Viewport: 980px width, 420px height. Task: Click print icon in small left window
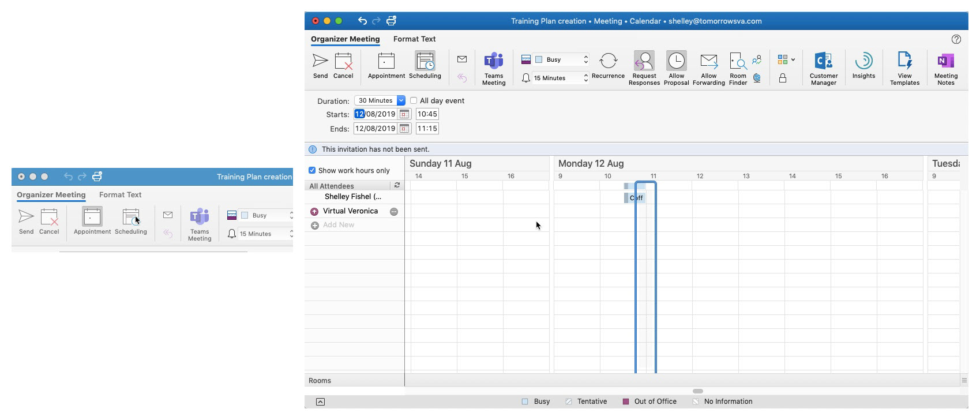pos(97,177)
